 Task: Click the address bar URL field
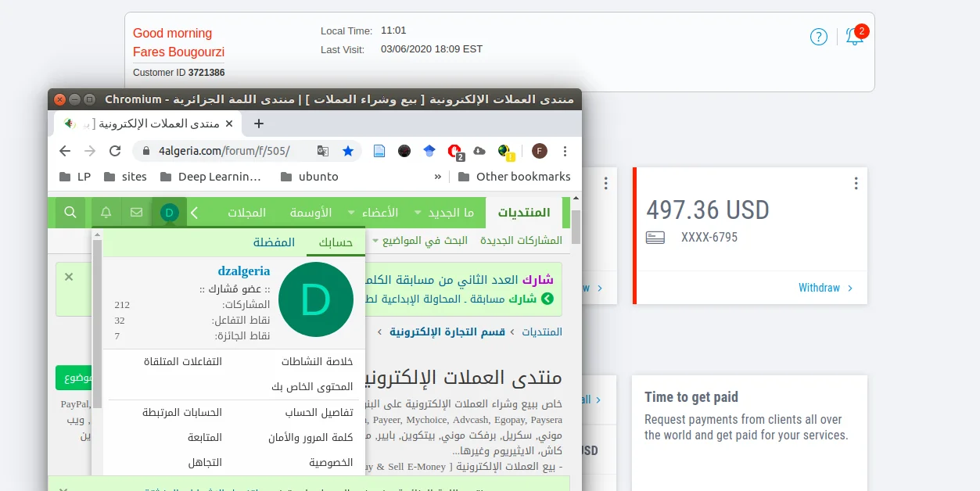coord(227,151)
